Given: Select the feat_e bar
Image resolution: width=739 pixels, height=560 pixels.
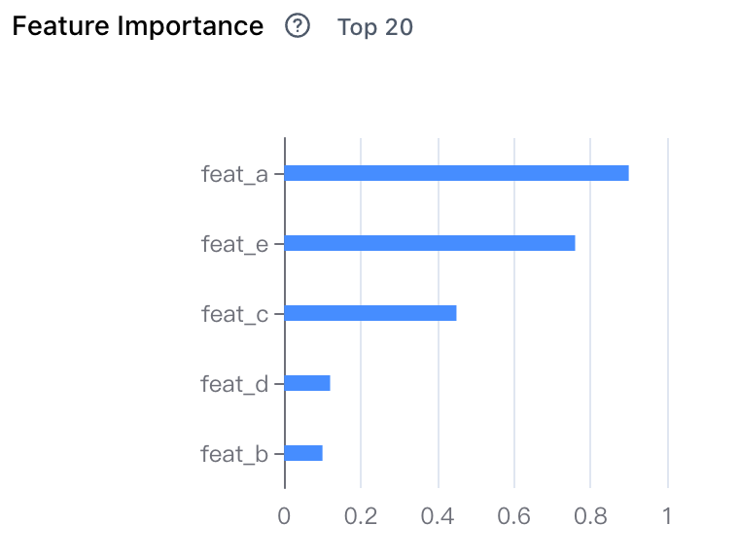Looking at the screenshot, I should point(430,243).
